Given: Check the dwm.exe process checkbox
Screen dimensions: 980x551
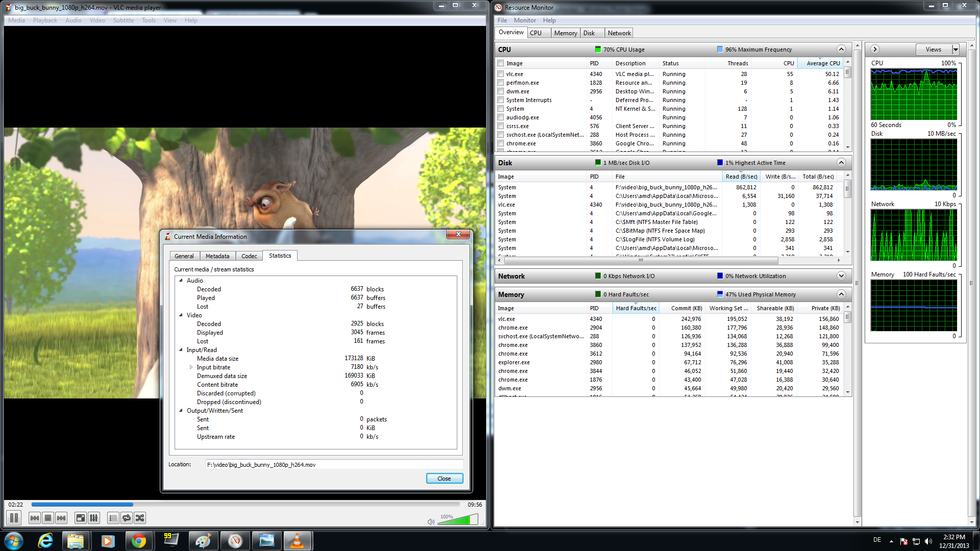Looking at the screenshot, I should pos(501,91).
